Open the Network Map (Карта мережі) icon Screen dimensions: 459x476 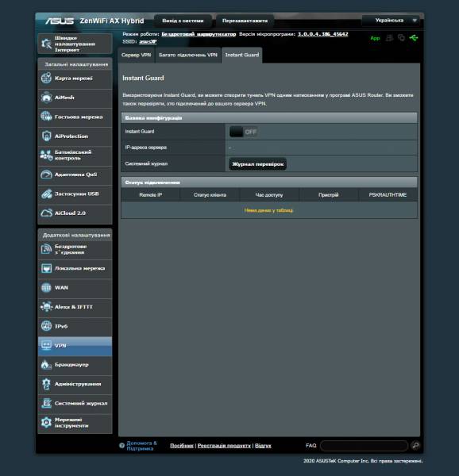tap(47, 78)
